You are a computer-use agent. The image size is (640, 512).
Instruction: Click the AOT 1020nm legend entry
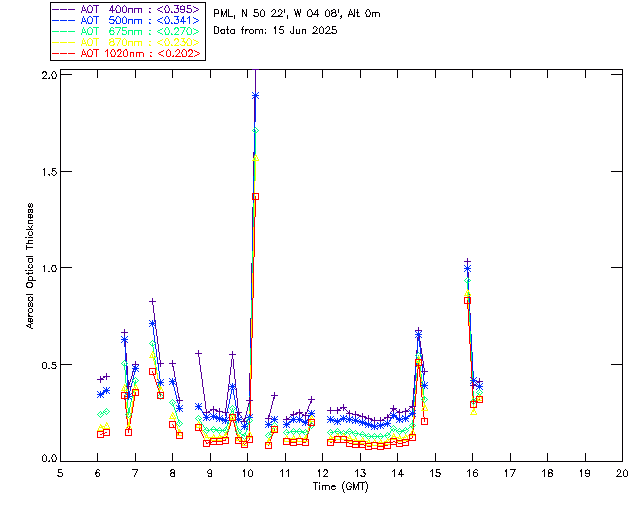pyautogui.click(x=126, y=53)
